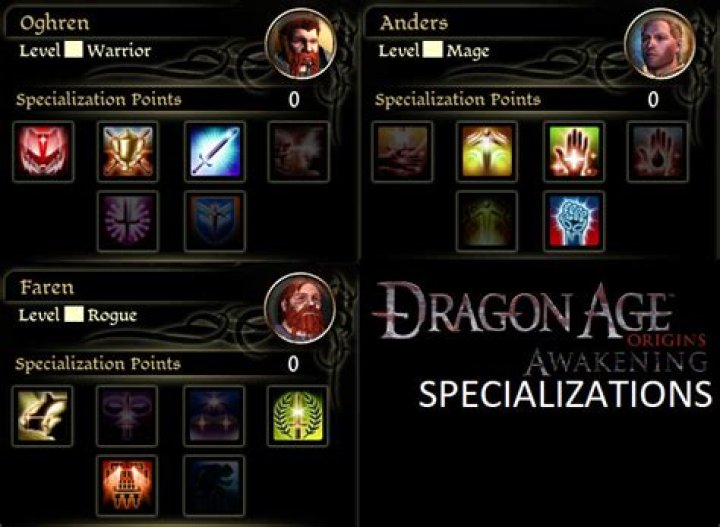Click Anders' dimmed Blood Mage hand icon

coord(658,152)
